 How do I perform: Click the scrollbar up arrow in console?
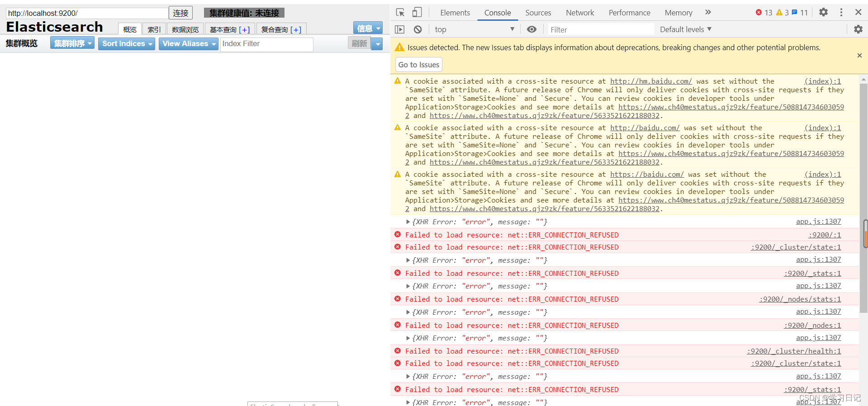864,80
